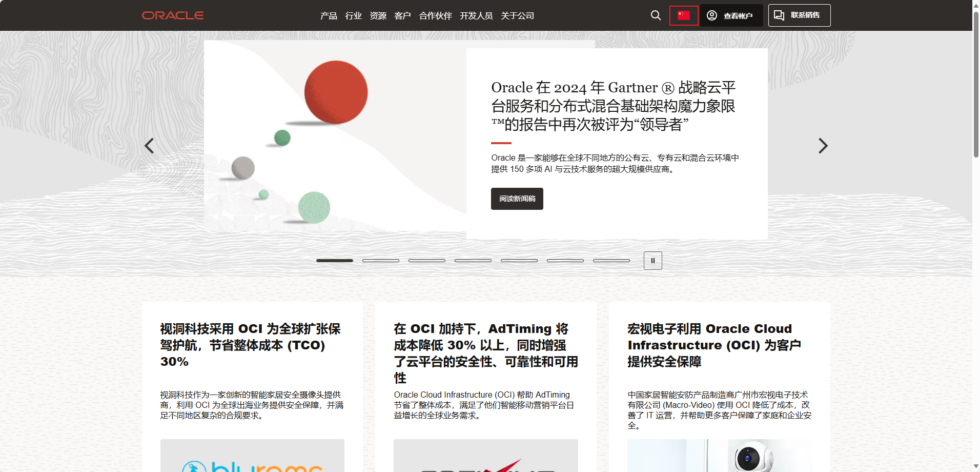Click the 宏视电子 story description text
Screen dimensions: 980x472
click(x=720, y=410)
